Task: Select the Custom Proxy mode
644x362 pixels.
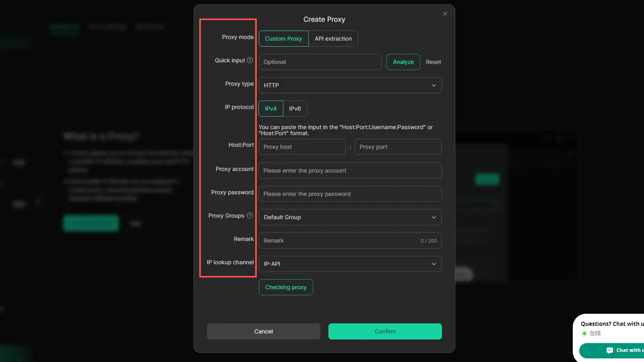Action: click(283, 39)
